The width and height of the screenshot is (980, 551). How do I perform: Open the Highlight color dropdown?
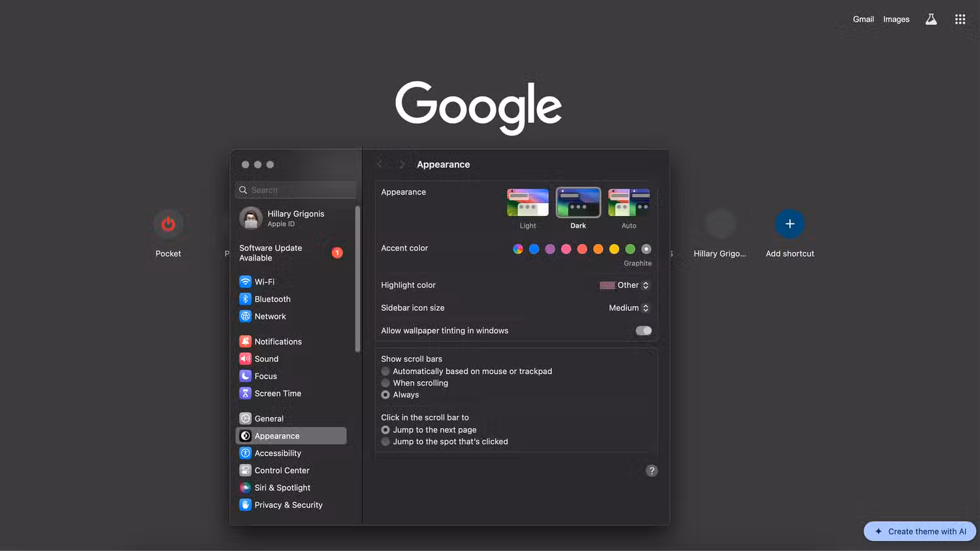(x=625, y=285)
